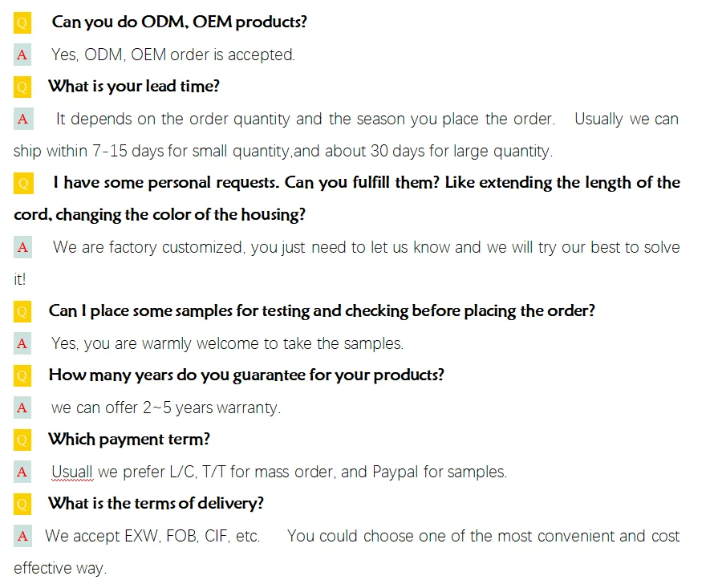Click the A badge before "It depends on the order quantity"
The width and height of the screenshot is (714, 588).
22,119
